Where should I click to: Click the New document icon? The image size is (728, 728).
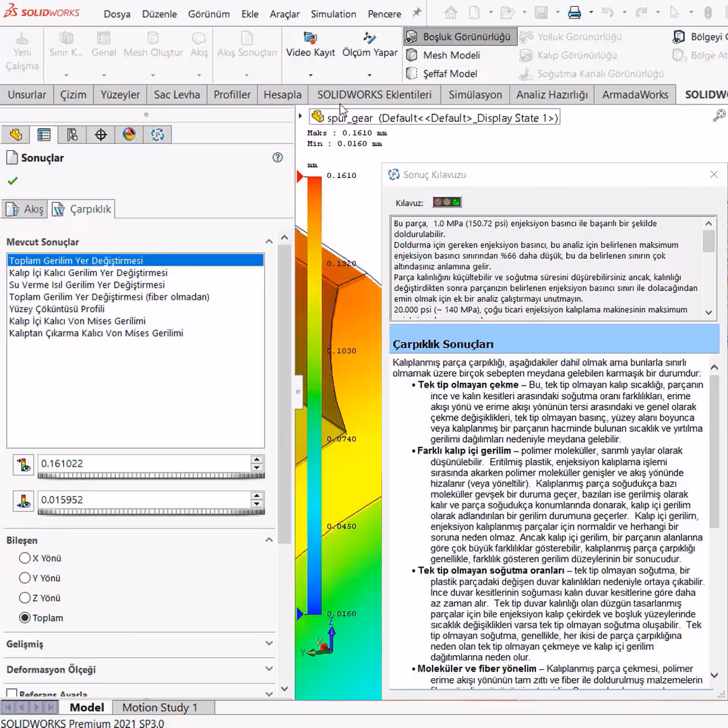click(474, 13)
